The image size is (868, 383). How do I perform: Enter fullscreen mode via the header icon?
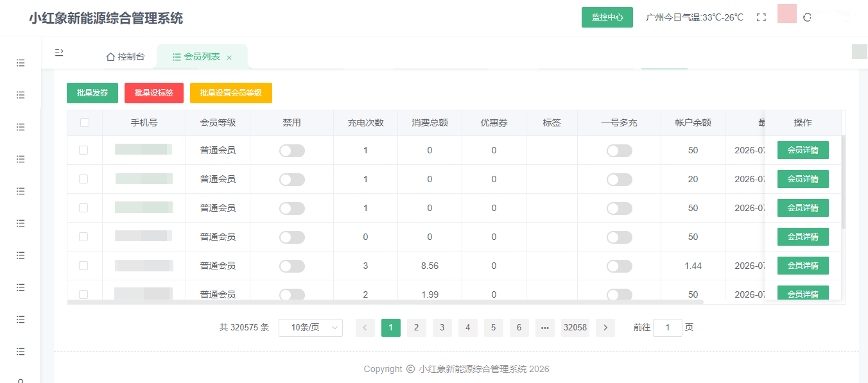761,17
